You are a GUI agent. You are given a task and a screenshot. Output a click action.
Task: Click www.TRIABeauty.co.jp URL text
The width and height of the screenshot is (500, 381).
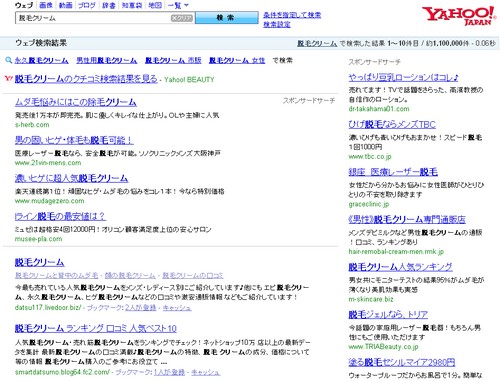point(383,347)
